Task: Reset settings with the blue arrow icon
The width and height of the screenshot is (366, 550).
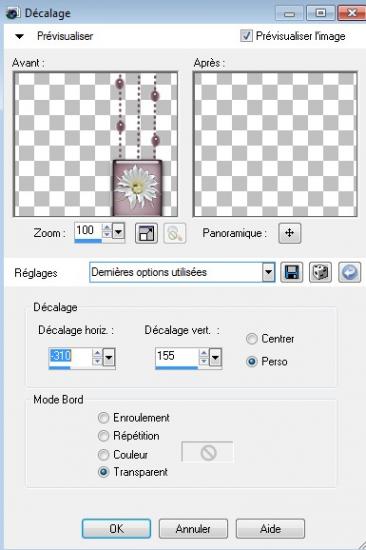Action: tap(350, 272)
